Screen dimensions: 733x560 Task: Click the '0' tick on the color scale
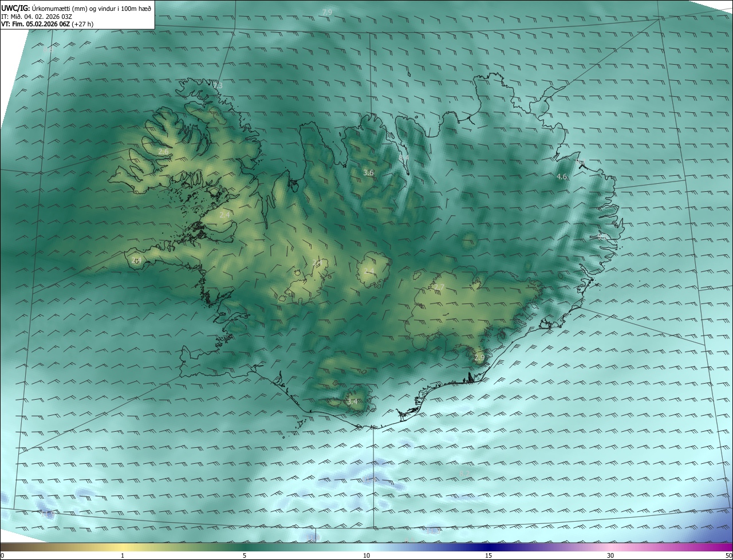(x=2, y=555)
